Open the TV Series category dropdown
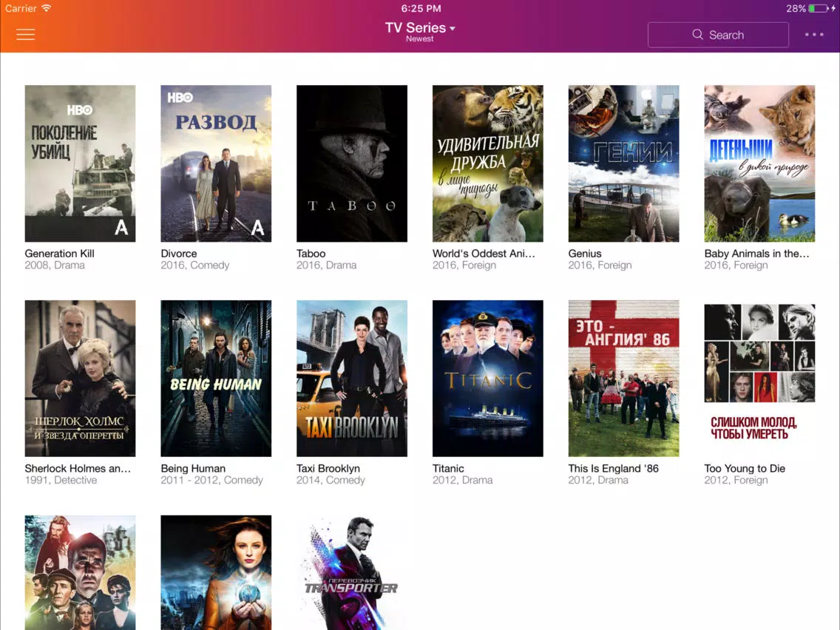 pos(420,28)
